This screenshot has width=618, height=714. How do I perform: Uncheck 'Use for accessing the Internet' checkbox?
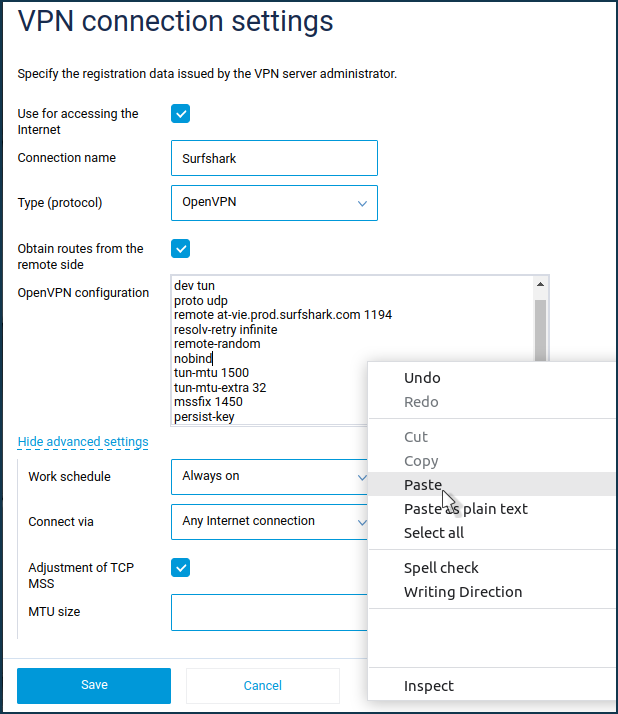coord(181,113)
